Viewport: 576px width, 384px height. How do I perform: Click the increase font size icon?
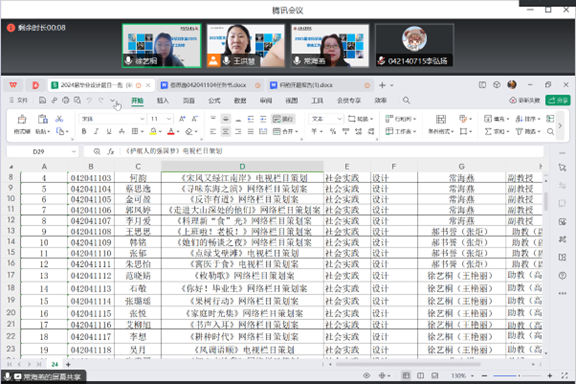[x=182, y=119]
